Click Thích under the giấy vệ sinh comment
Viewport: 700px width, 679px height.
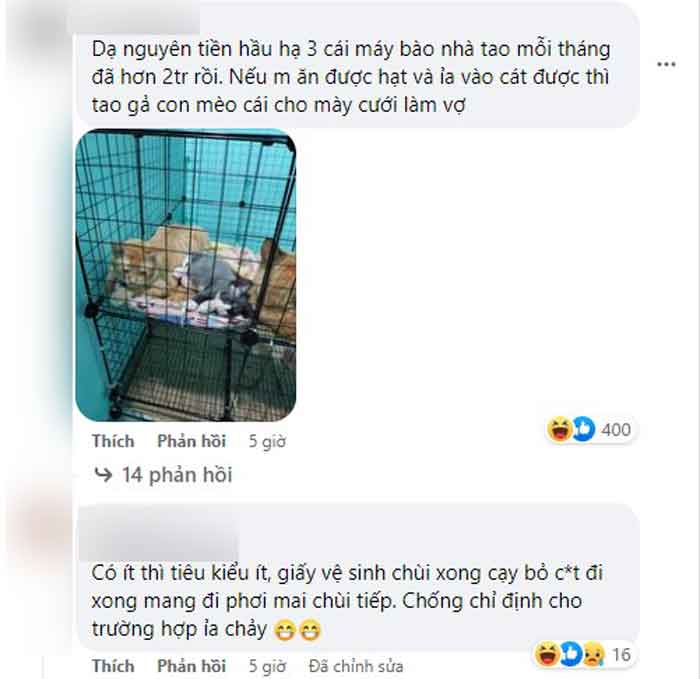pyautogui.click(x=113, y=666)
